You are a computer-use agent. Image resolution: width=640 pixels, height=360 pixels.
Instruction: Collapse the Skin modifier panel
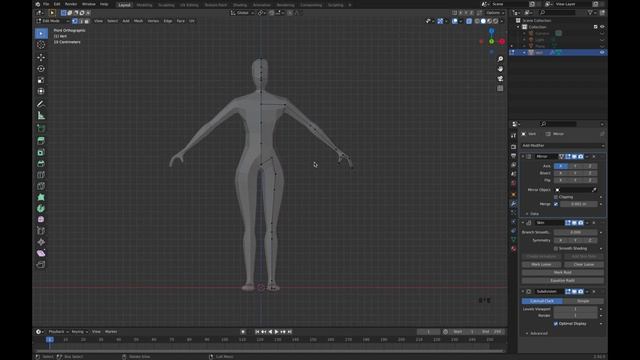pyautogui.click(x=523, y=223)
